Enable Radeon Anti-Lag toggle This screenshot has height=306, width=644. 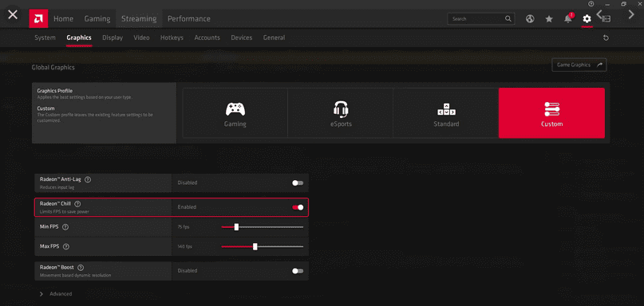[x=298, y=183]
